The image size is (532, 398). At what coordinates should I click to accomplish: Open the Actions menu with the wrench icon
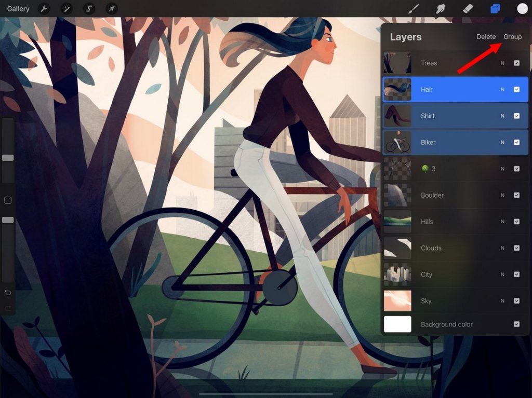pyautogui.click(x=44, y=8)
